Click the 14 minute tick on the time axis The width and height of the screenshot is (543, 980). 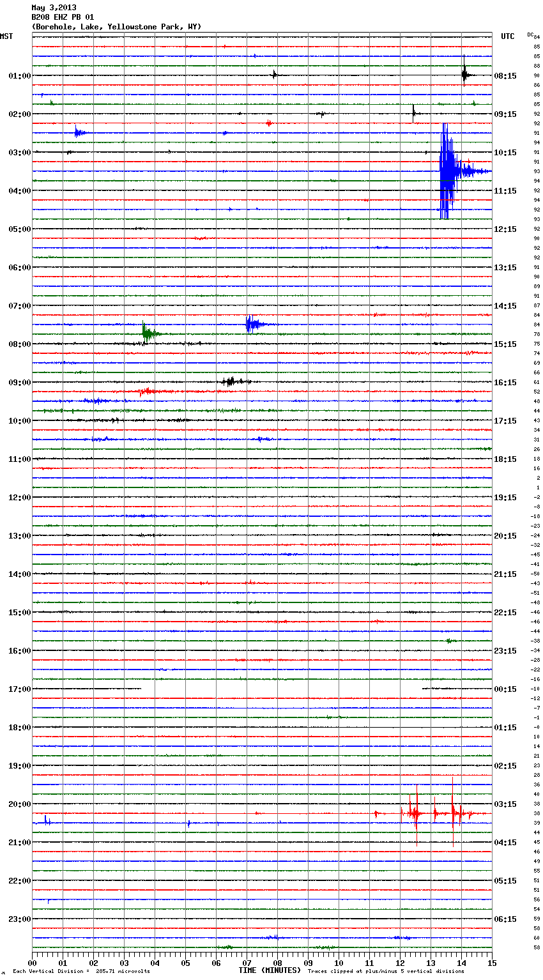[461, 963]
